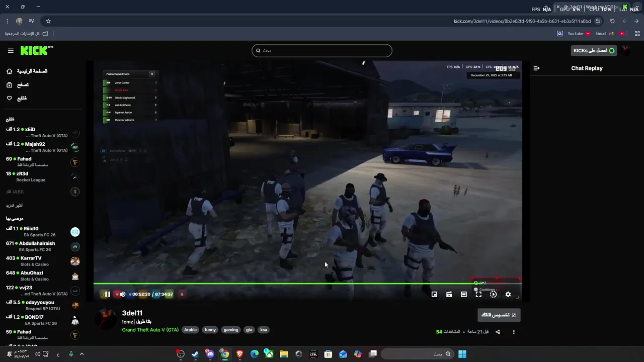Viewport: 644px width, 362px height.
Task: Open the all bookmarks folder
Action: coord(27,34)
